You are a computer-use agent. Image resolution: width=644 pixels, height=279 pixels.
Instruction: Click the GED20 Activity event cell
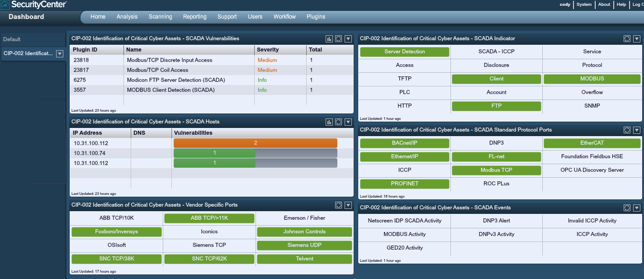coord(405,248)
